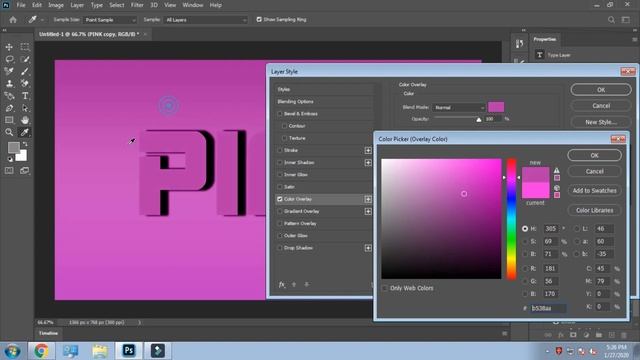Open the Blend Mode Normal dropdown
Screen dimensions: 640x360
click(459, 107)
